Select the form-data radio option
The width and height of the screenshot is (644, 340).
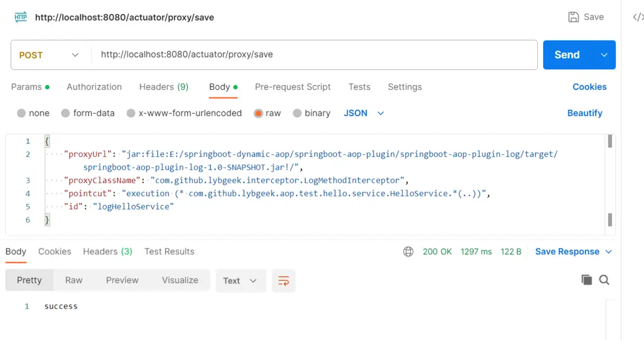click(x=66, y=113)
